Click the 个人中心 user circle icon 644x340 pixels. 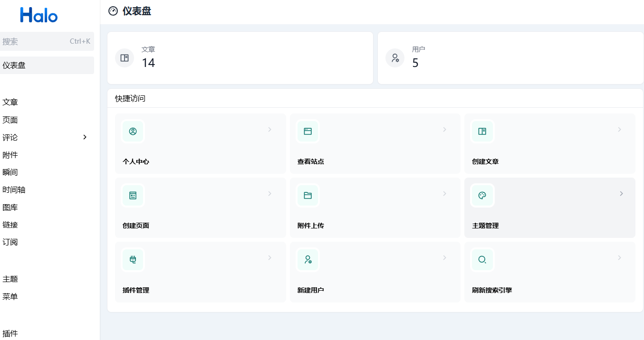[133, 131]
